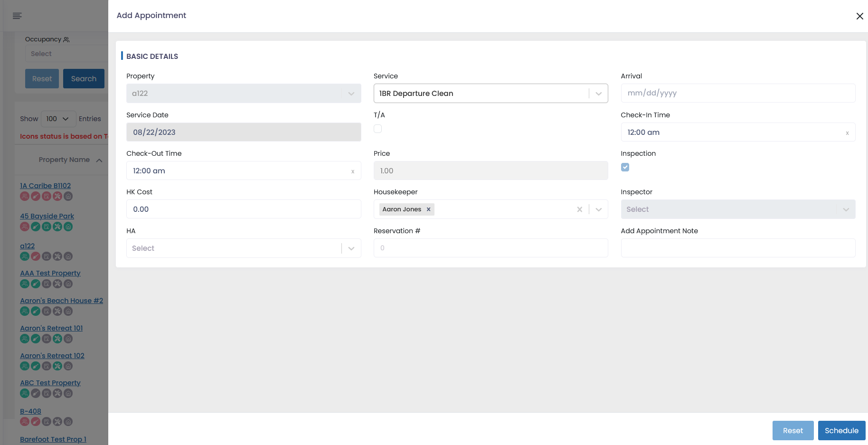Open the 1A Caribe B1102 property link
Viewport: 868px width, 445px height.
click(x=46, y=186)
